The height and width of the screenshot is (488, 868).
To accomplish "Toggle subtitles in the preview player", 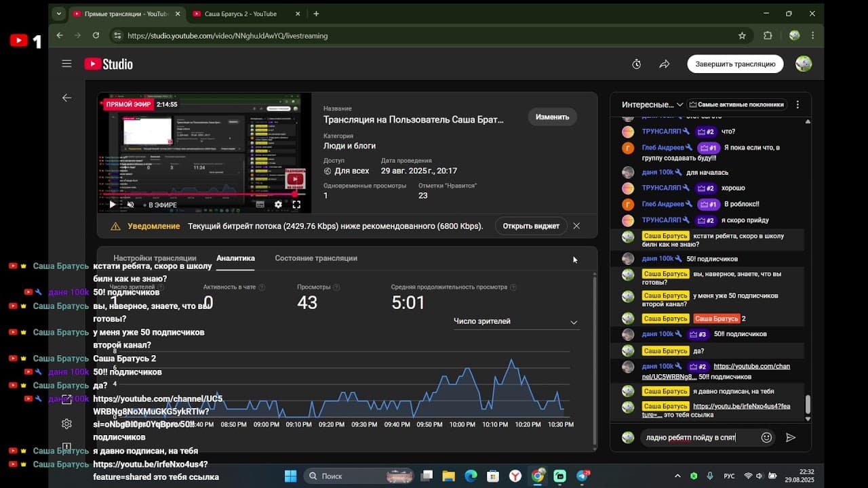I will point(260,204).
